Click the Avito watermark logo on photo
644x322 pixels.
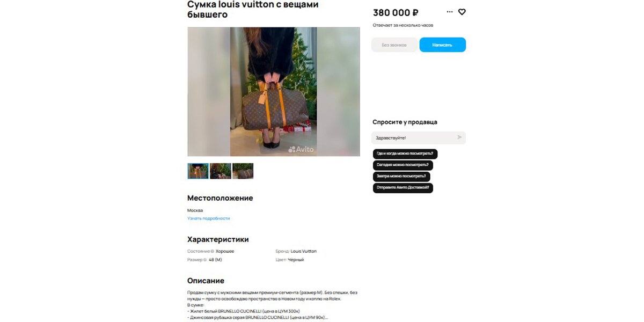(301, 149)
